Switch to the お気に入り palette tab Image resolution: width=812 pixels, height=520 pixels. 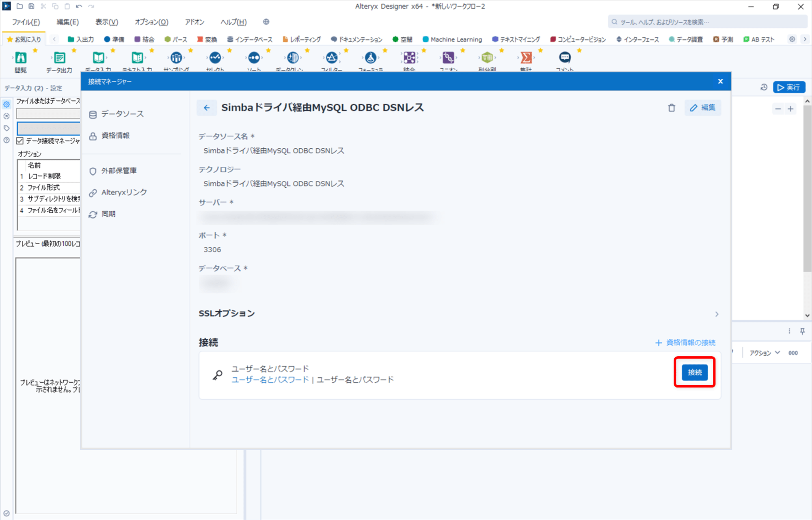pyautogui.click(x=24, y=39)
